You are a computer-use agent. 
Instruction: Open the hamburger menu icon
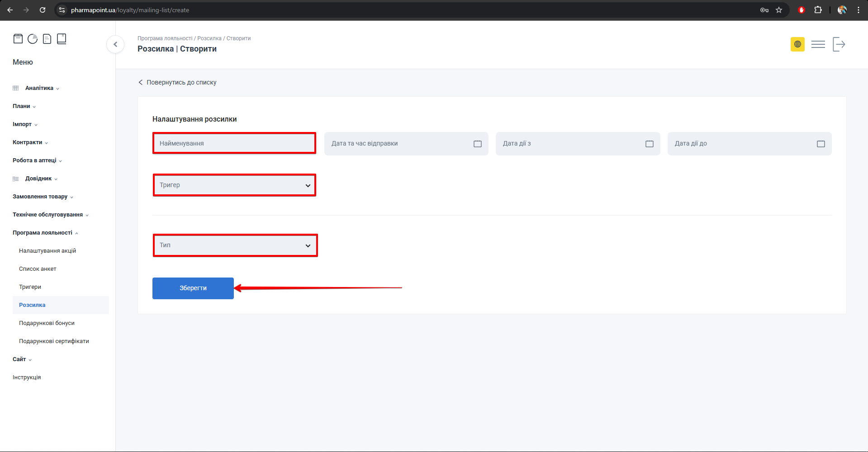tap(818, 44)
